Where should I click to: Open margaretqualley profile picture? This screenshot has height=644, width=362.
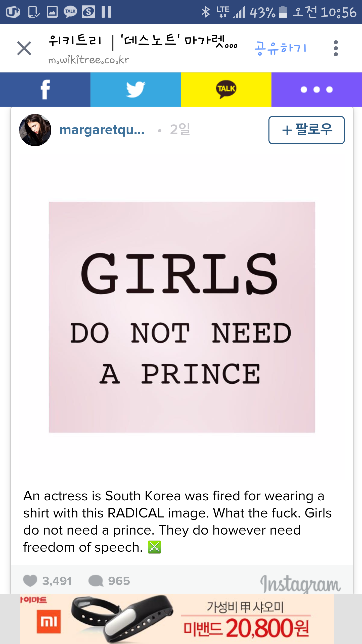pyautogui.click(x=35, y=130)
